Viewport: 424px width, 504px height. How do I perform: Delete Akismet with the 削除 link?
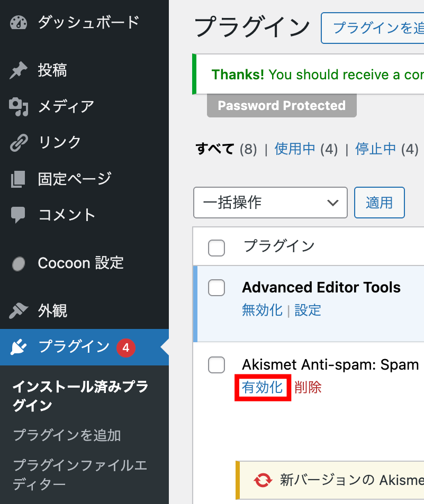pyautogui.click(x=308, y=388)
